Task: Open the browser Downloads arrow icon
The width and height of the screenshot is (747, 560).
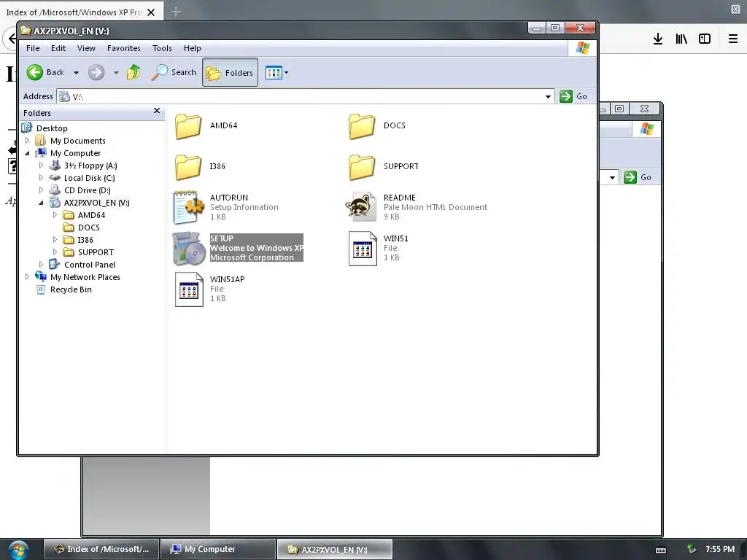Action: [x=658, y=39]
